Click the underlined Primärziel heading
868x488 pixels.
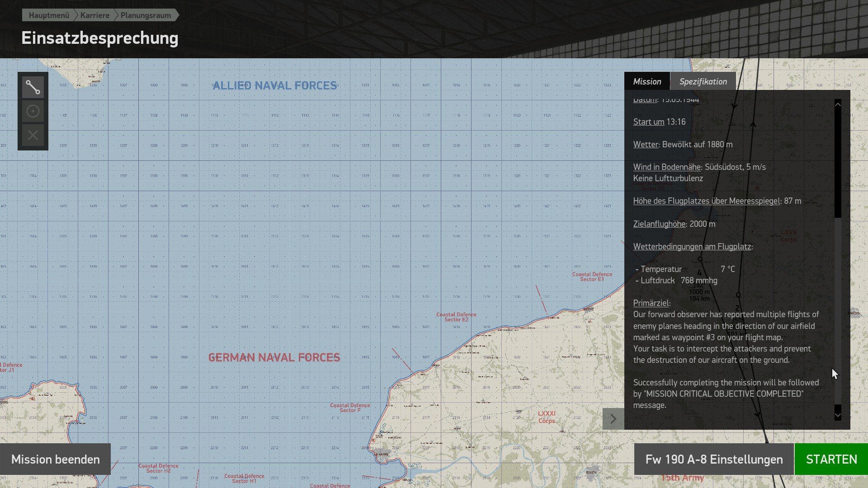point(651,303)
